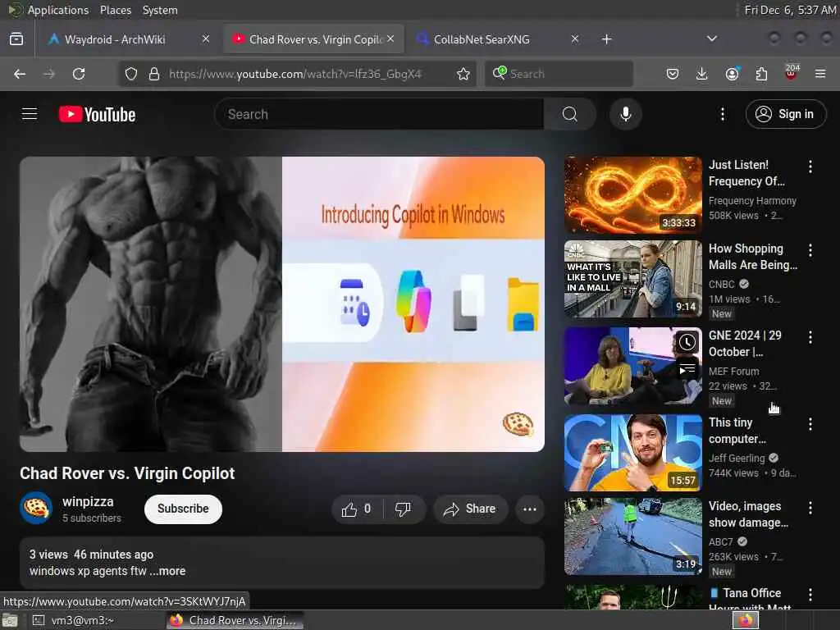The image size is (840, 630).
Task: Open Jeff Geerling channel name
Action: point(737,458)
